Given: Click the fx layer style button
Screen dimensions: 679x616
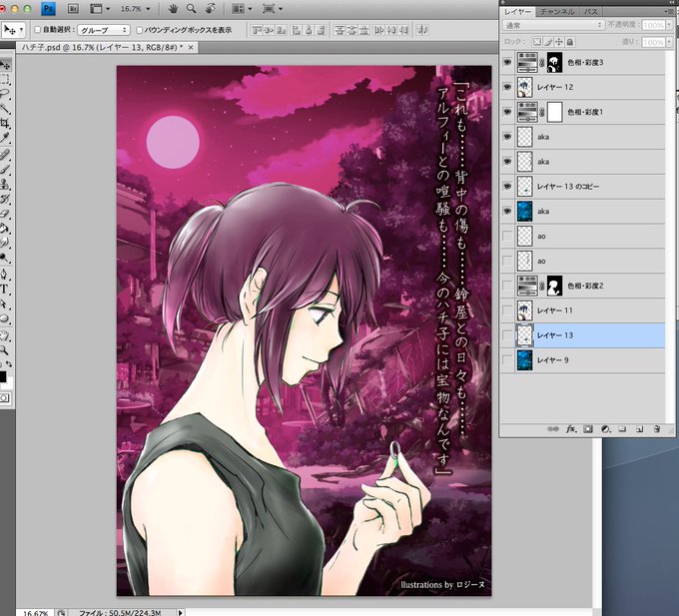Looking at the screenshot, I should click(x=571, y=429).
